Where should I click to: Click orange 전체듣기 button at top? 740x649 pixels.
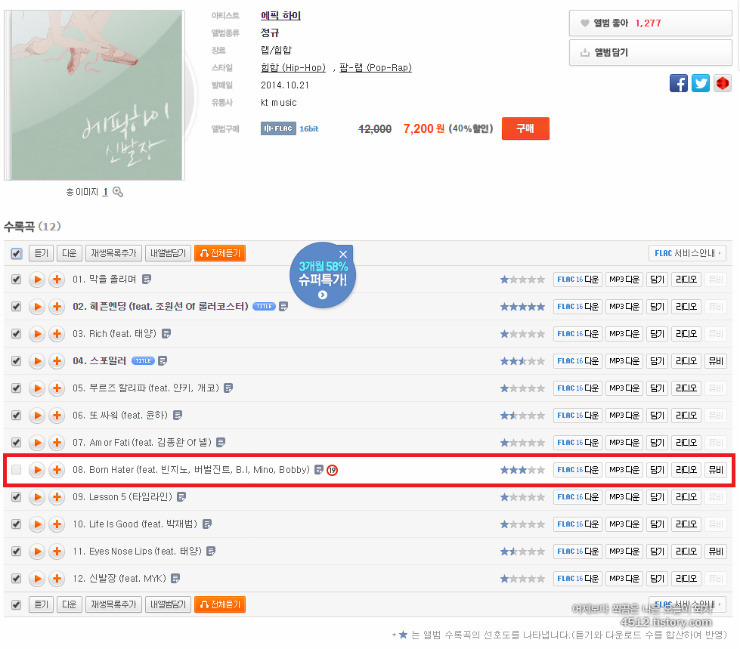pos(220,253)
